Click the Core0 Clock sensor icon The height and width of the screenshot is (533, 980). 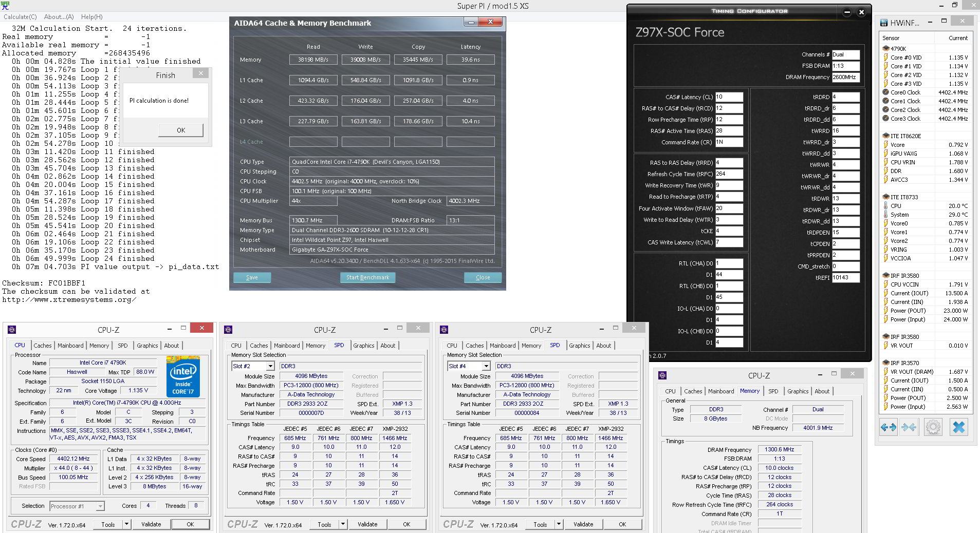pos(886,92)
